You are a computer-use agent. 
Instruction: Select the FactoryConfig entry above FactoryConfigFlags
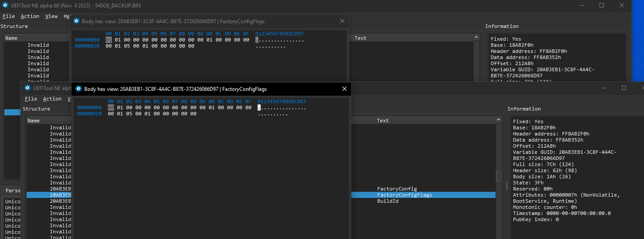(397, 189)
